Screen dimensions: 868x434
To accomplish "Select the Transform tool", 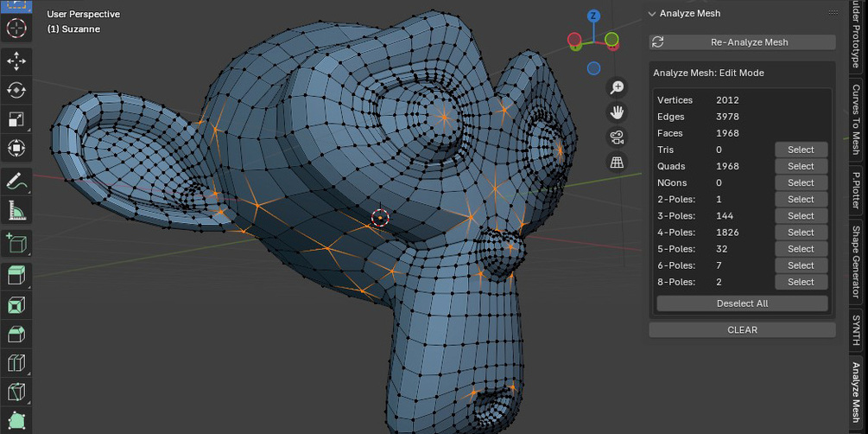I will coord(16,148).
